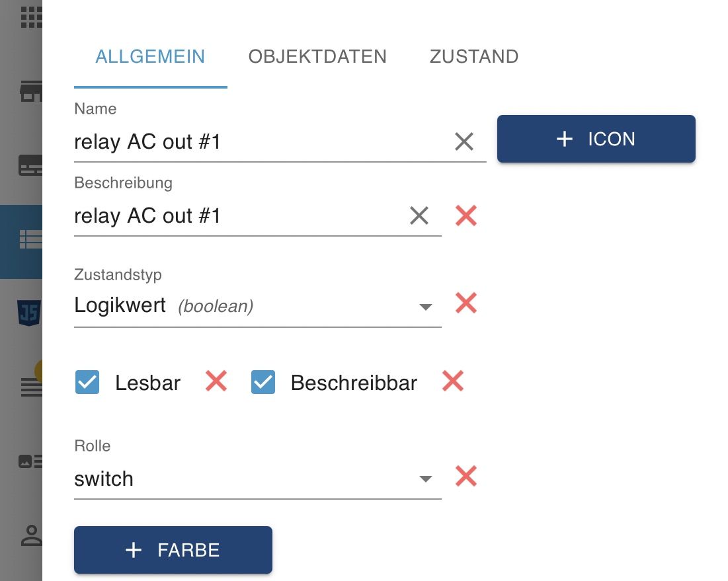Open the adapters store icon in sidebar

click(x=30, y=93)
